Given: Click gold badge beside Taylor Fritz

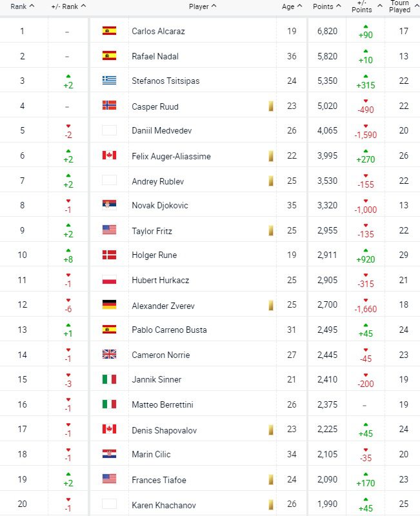Looking at the screenshot, I should click(x=271, y=230).
